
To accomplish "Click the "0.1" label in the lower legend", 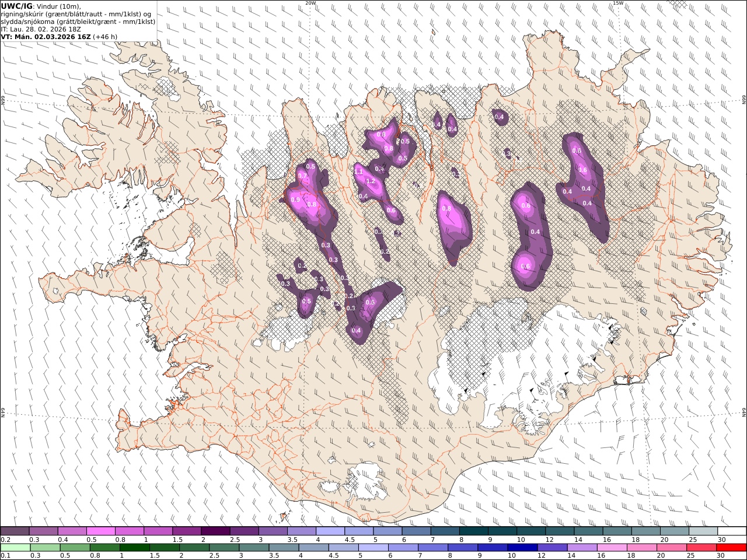I will (x=5, y=556).
